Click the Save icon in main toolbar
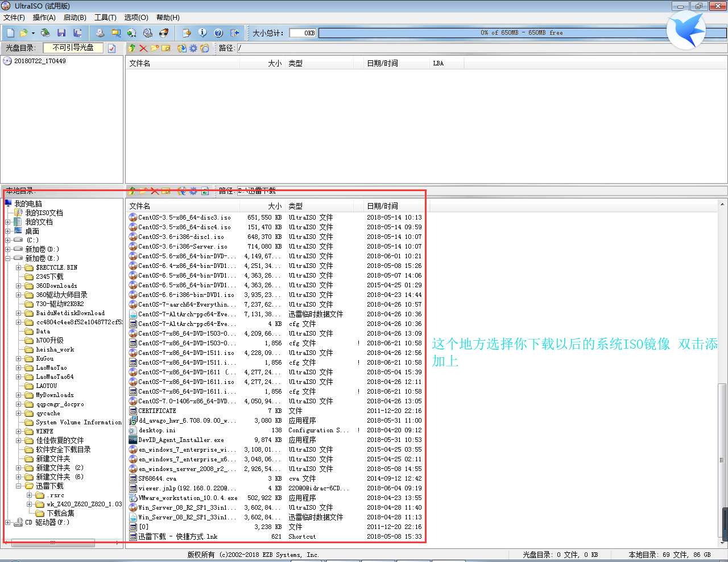 click(61, 33)
